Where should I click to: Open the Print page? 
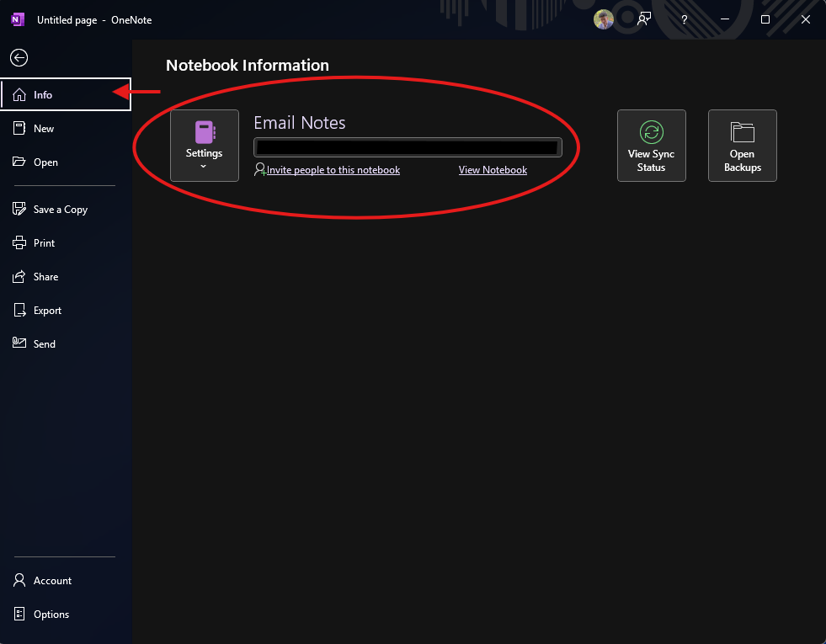[x=44, y=243]
